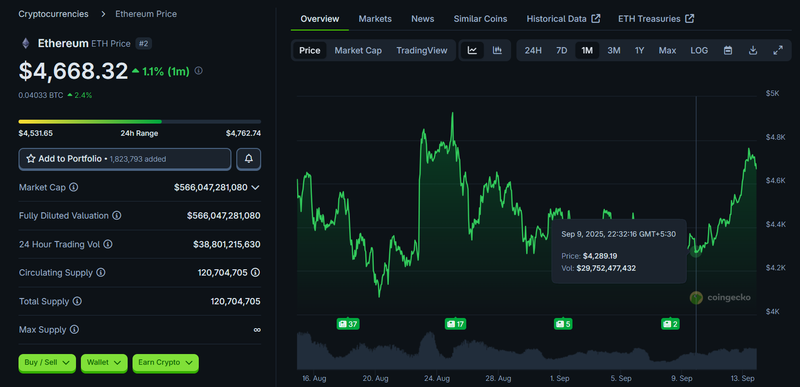Go to Cryptocurrencies breadcrumb link
The width and height of the screenshot is (800, 387).
54,14
